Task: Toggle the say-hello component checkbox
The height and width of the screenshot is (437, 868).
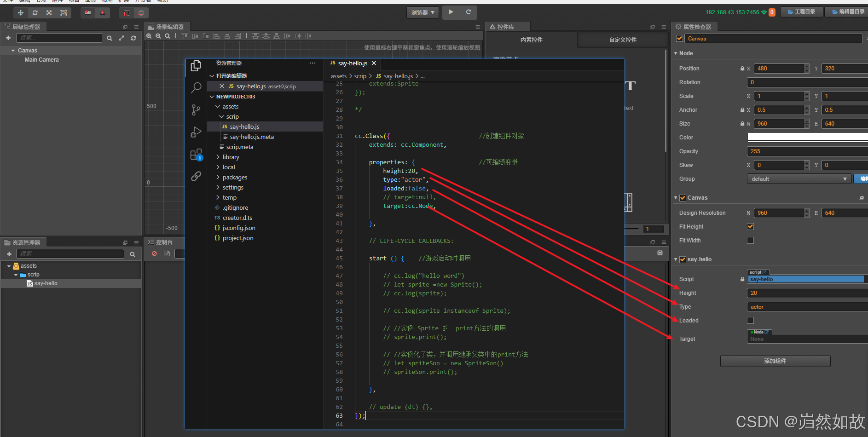Action: [683, 259]
